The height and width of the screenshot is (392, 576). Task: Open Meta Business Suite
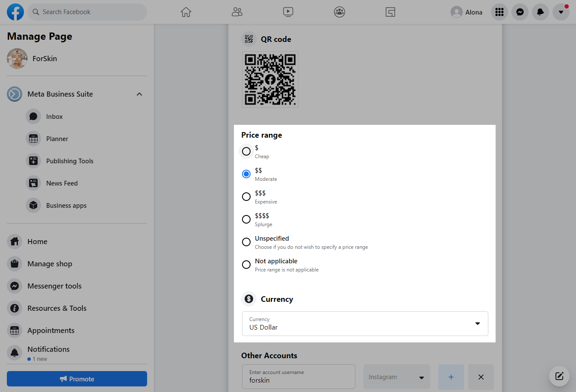(60, 94)
